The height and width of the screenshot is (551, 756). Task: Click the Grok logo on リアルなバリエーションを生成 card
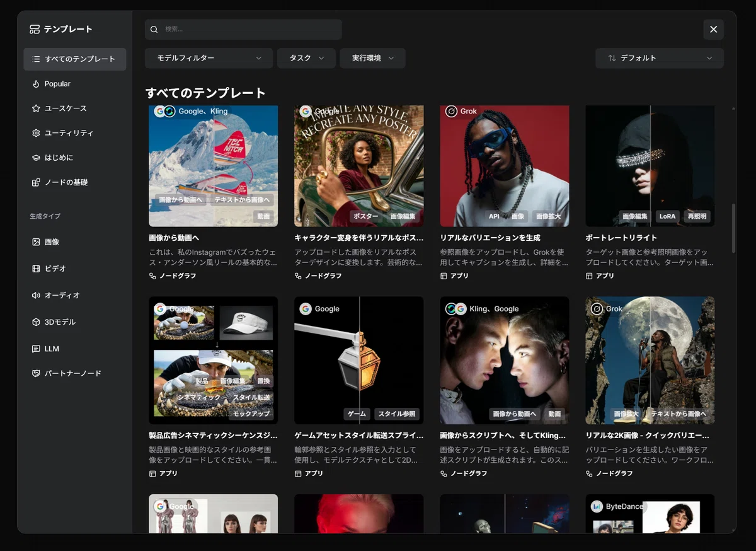tap(451, 112)
